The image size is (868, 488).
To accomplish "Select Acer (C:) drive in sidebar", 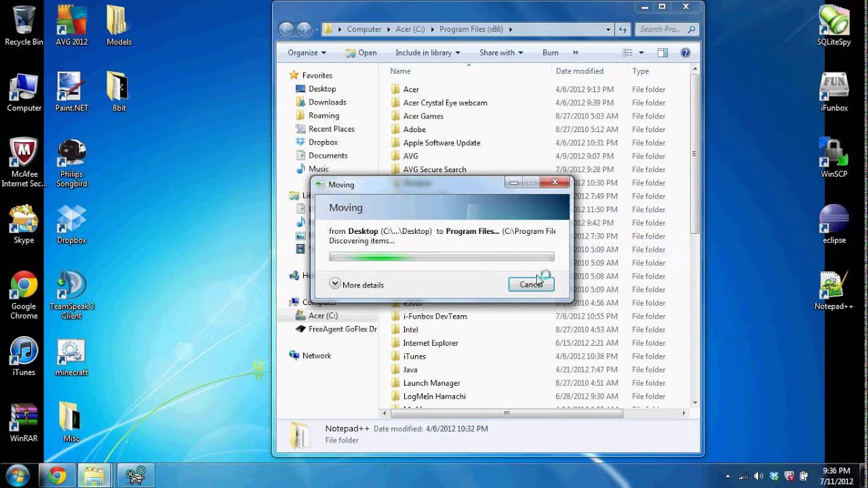I will tap(322, 316).
